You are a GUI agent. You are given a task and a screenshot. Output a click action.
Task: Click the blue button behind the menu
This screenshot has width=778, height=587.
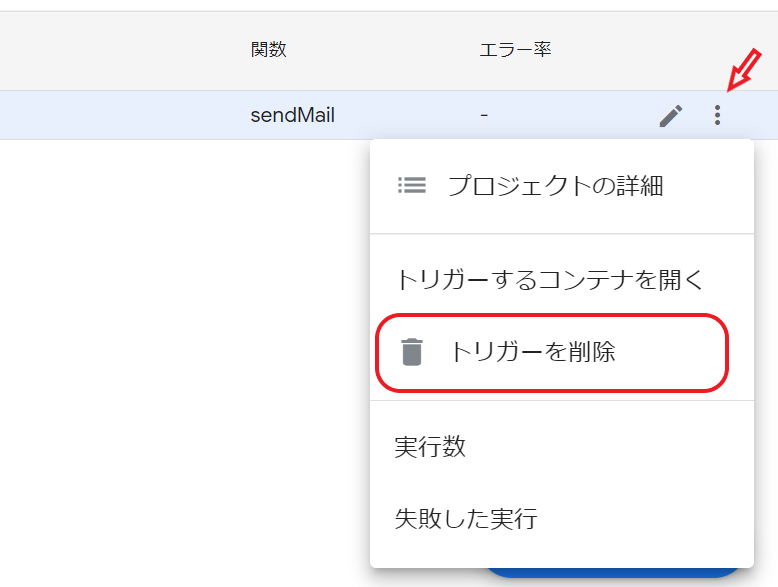coord(615,573)
